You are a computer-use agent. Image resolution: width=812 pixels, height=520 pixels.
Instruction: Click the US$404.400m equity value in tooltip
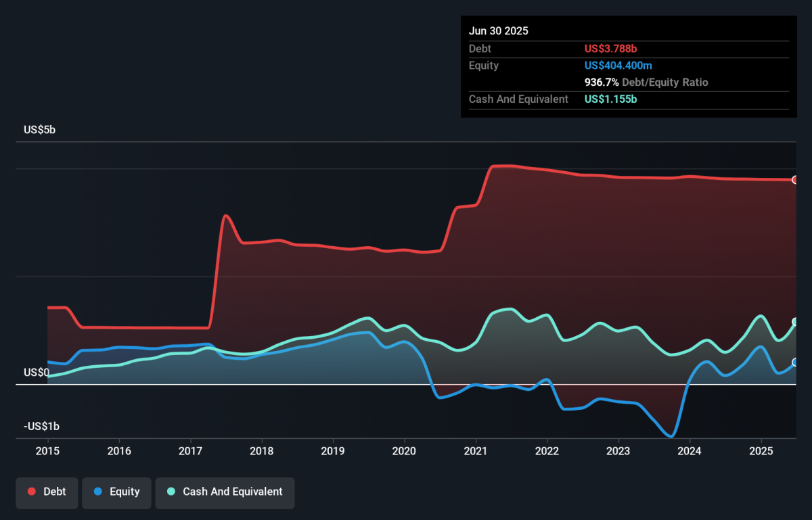coord(618,66)
